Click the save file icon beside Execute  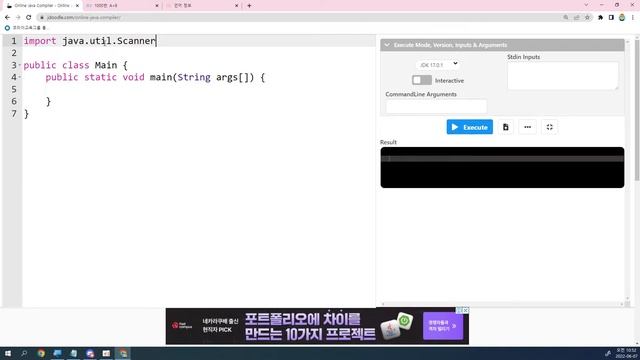(x=505, y=127)
